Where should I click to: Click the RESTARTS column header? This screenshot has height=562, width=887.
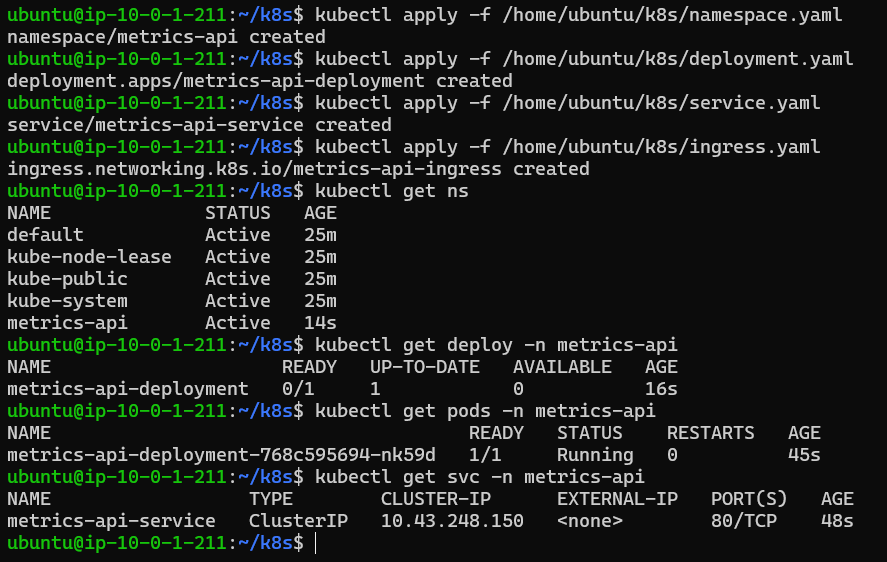pos(710,433)
